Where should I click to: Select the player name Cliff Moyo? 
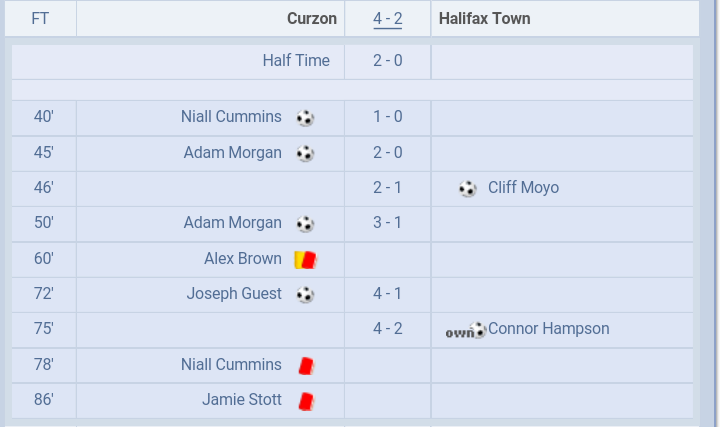[523, 188]
